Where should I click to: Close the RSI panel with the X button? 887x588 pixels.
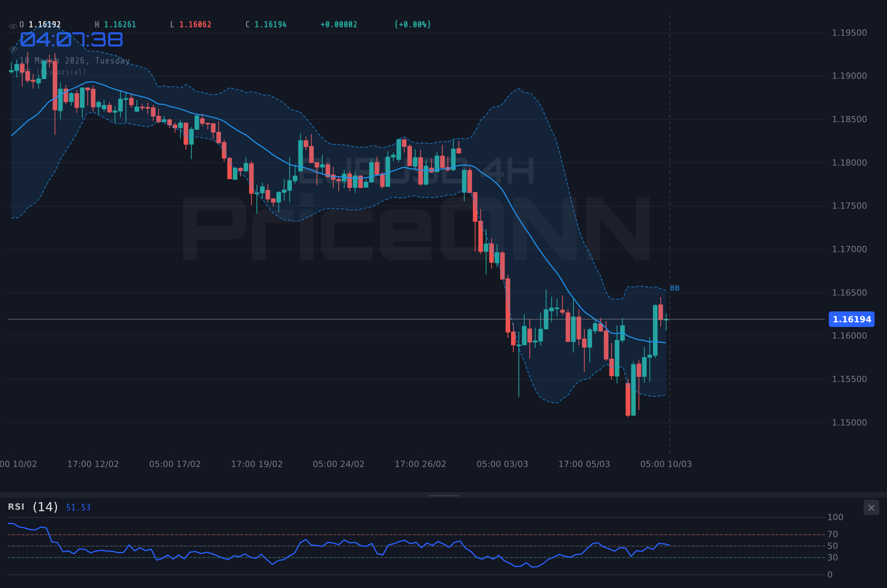(871, 507)
